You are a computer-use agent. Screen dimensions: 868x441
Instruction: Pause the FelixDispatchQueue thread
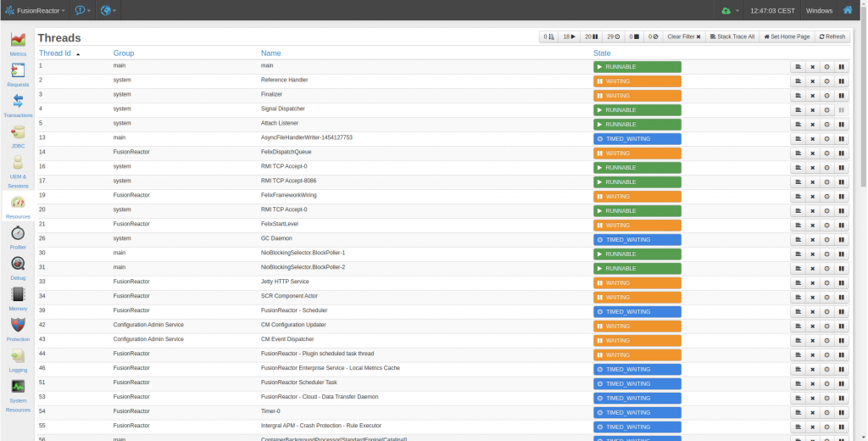point(842,154)
